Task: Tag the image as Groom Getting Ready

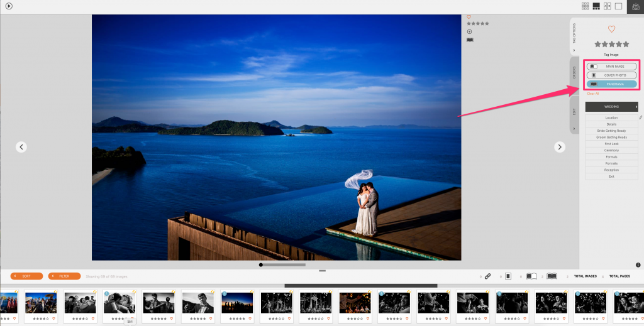Action: pyautogui.click(x=611, y=138)
